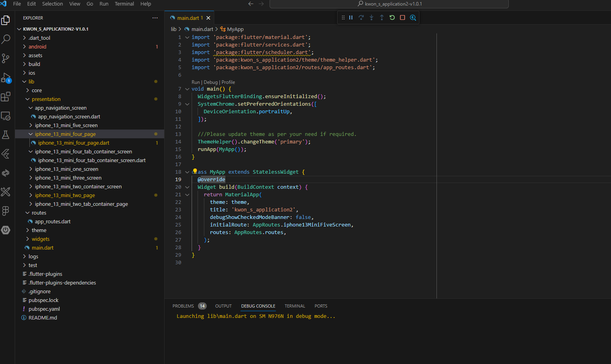Close the main.dart editor tab
Image resolution: width=611 pixels, height=364 pixels.
[x=208, y=18]
